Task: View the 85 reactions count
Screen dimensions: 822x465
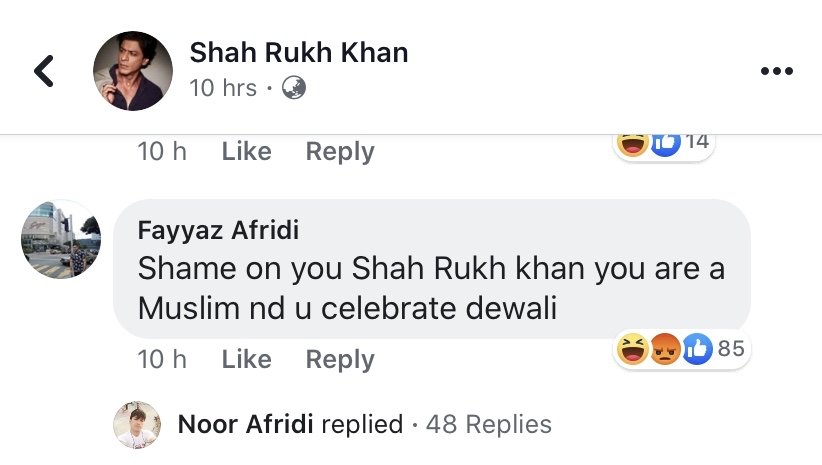Action: (731, 349)
